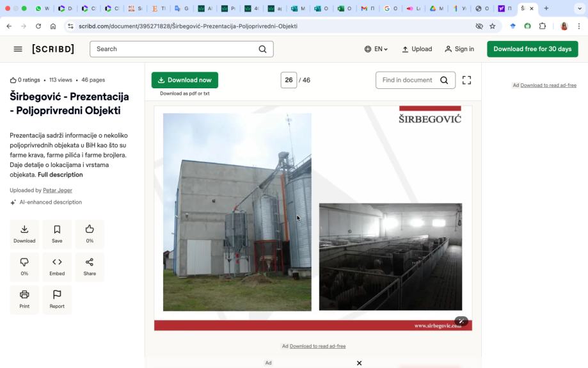Screen dimensions: 588x368
Task: Save the document with bookmark icon
Action: point(57,234)
